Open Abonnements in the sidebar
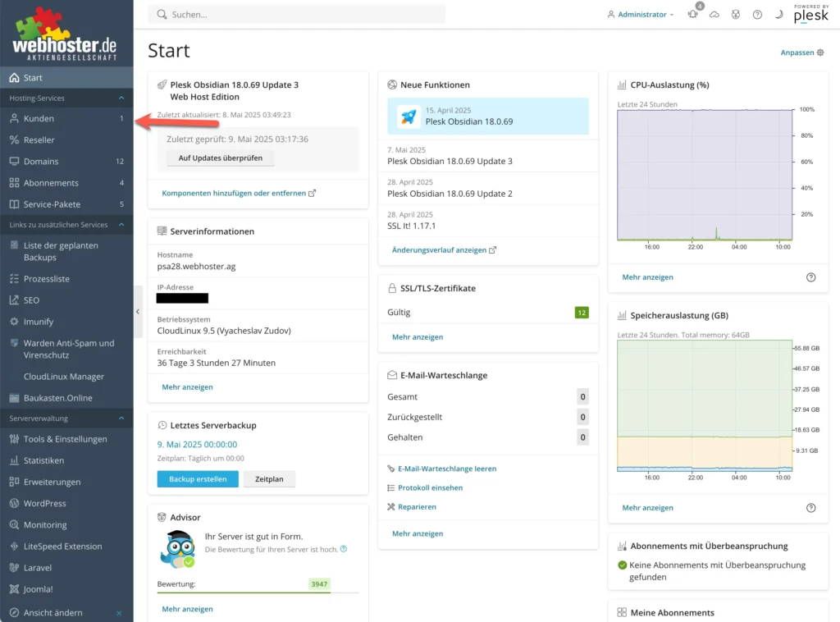This screenshot has width=840, height=622. coord(66,183)
